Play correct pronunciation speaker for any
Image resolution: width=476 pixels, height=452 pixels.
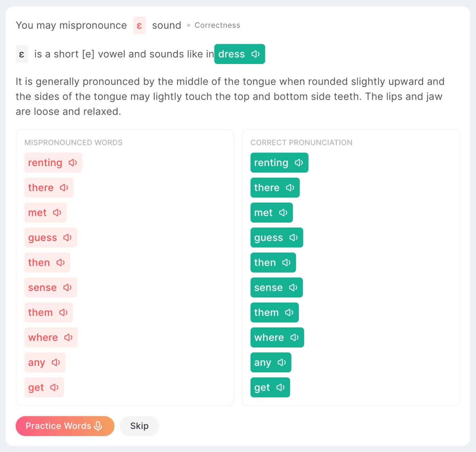282,362
